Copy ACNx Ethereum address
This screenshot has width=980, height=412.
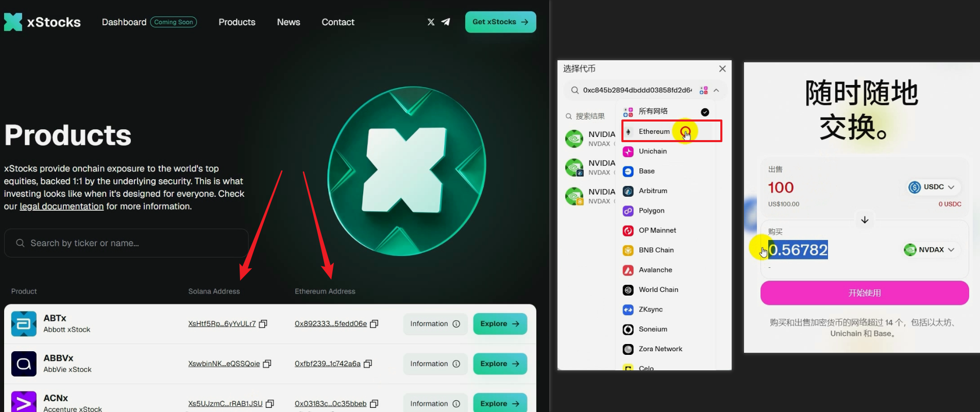pos(375,404)
